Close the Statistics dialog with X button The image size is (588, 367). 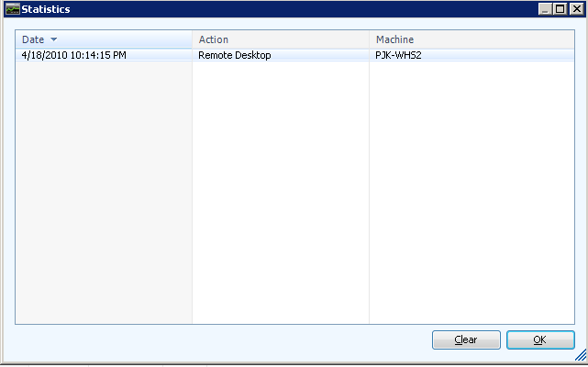pyautogui.click(x=575, y=8)
